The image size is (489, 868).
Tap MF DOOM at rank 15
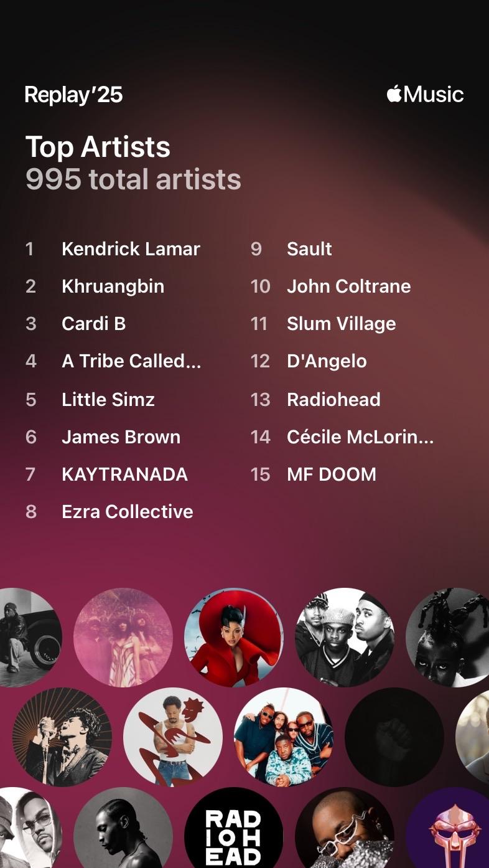point(332,474)
